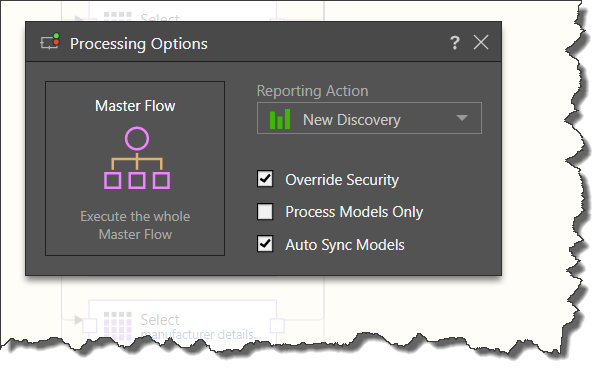
Task: Click the faded Select grid node icon
Action: [x=118, y=326]
